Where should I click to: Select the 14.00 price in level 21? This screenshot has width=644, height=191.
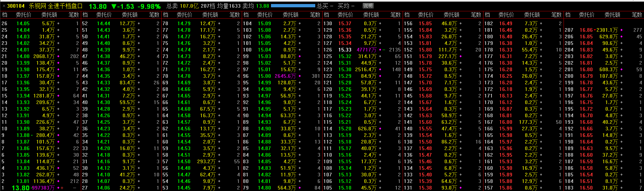(23, 56)
